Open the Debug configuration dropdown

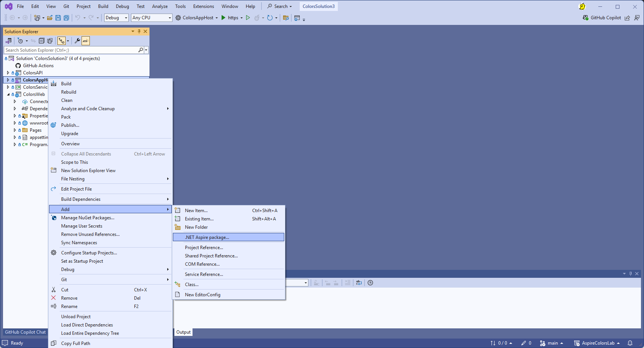point(116,18)
